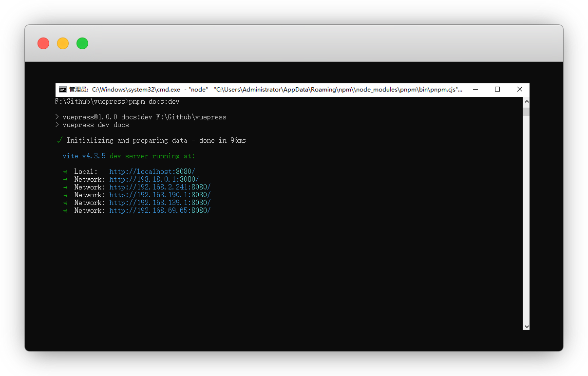Open the cmd.exe system menu icon
The width and height of the screenshot is (588, 376).
point(62,90)
